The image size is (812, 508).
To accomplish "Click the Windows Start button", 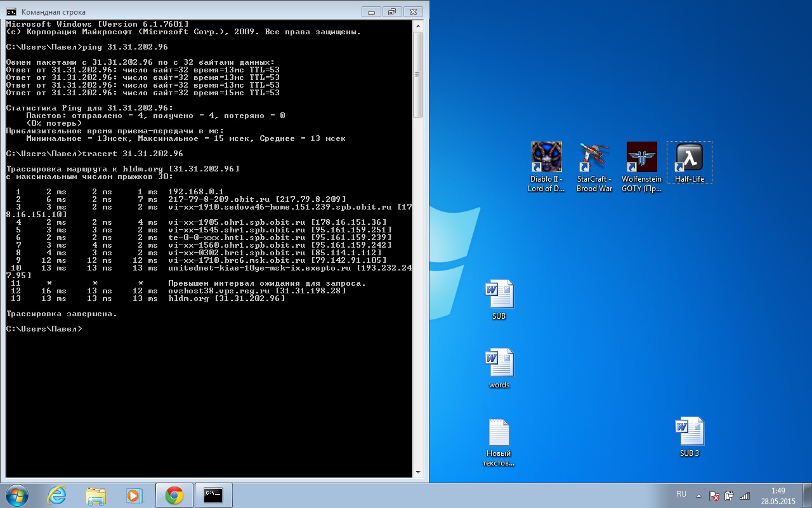I will (17, 495).
